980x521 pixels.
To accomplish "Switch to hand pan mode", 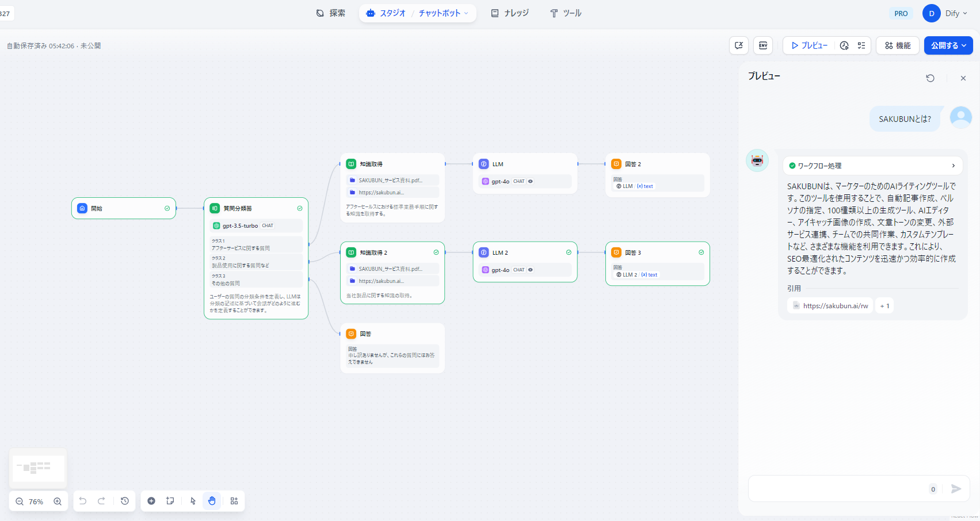I will [212, 501].
